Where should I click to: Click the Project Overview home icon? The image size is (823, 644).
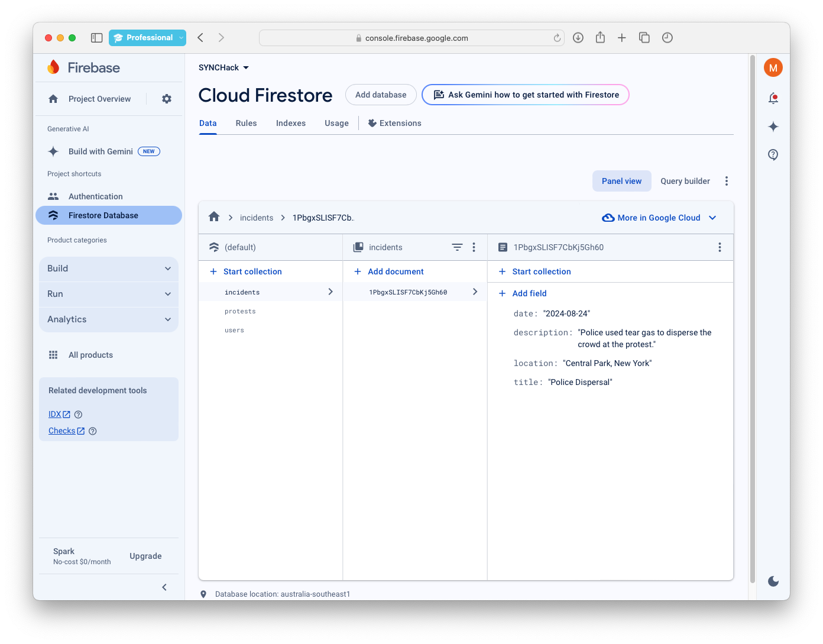pos(53,99)
